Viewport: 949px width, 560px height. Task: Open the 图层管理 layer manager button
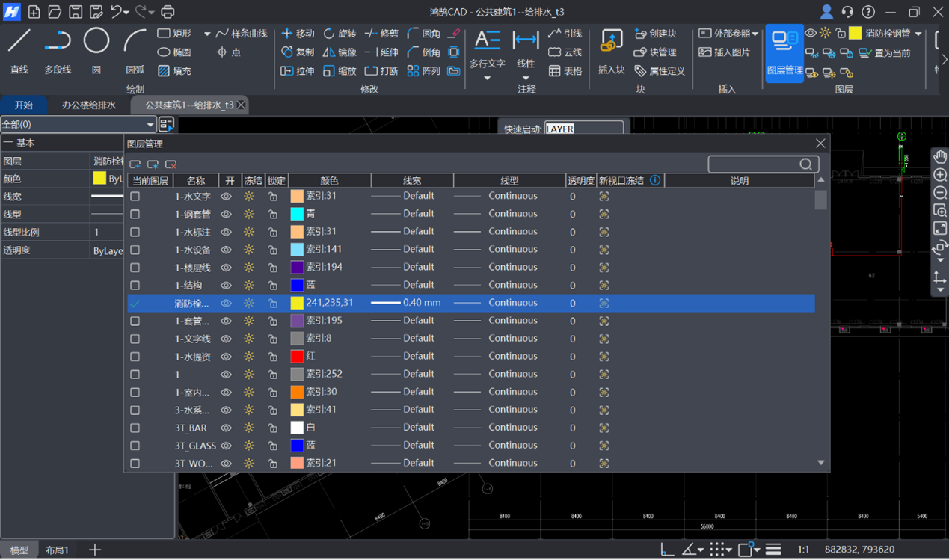point(784,52)
